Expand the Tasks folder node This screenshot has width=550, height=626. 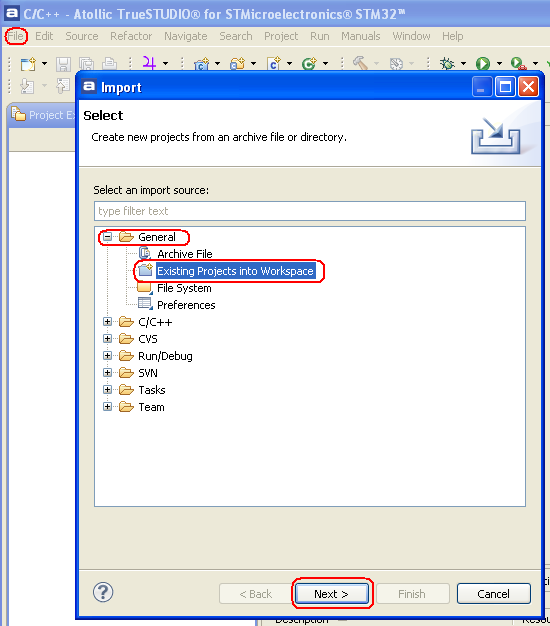pos(107,389)
